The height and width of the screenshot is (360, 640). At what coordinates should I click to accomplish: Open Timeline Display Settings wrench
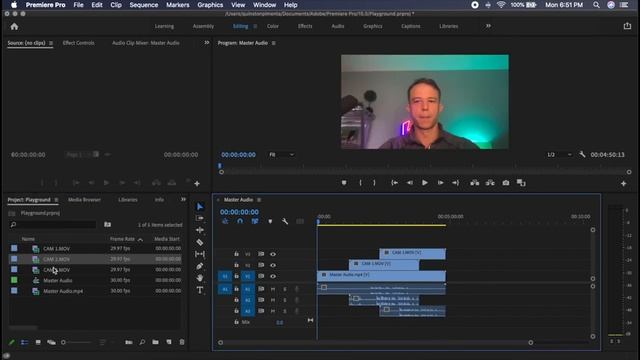click(x=285, y=221)
